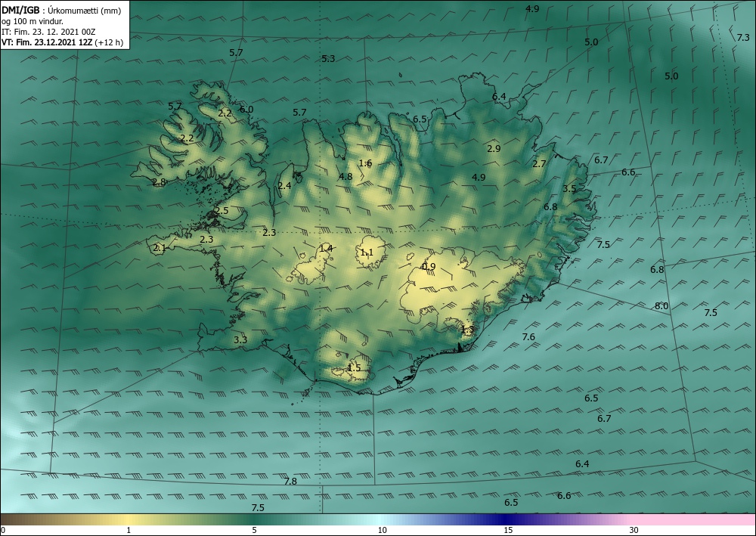Click the 7.3 value in the map corner
The image size is (756, 536).
pos(743,38)
